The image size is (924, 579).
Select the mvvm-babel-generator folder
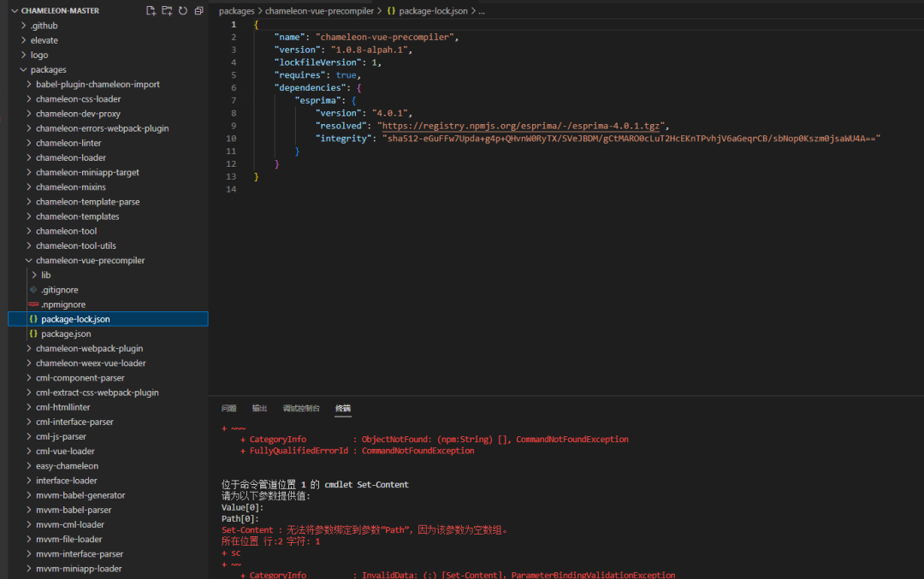(x=80, y=495)
